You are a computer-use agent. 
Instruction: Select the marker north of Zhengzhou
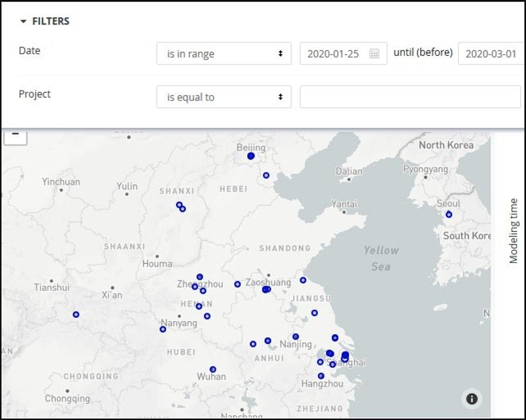pos(200,277)
